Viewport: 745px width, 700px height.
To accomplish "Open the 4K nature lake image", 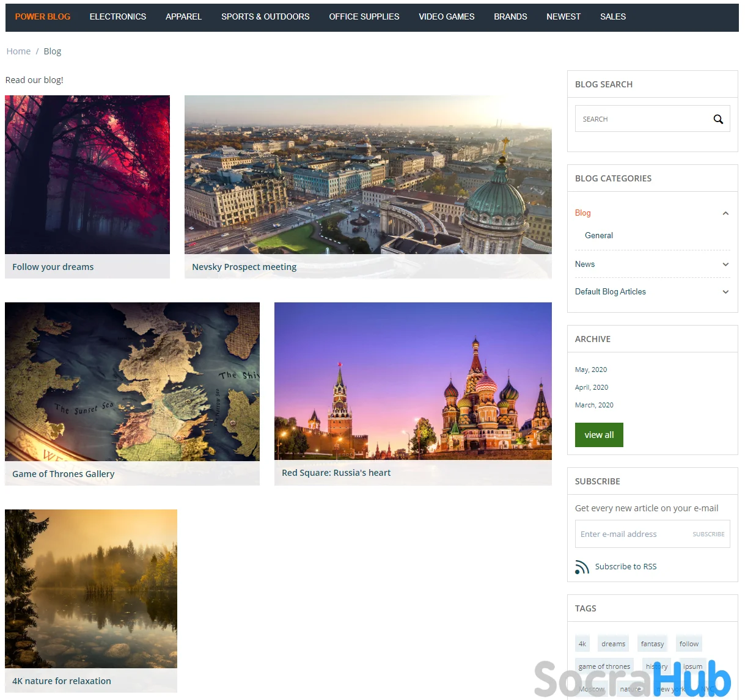I will point(91,589).
